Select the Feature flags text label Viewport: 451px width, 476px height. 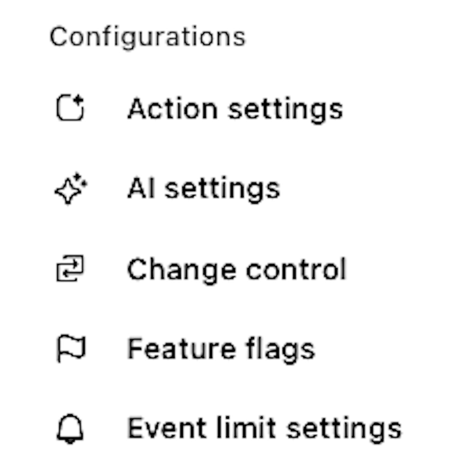(221, 349)
